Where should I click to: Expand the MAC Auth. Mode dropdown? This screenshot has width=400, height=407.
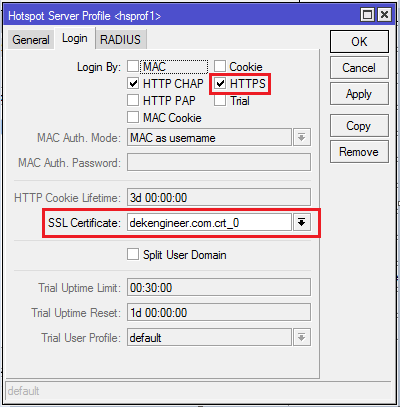302,137
